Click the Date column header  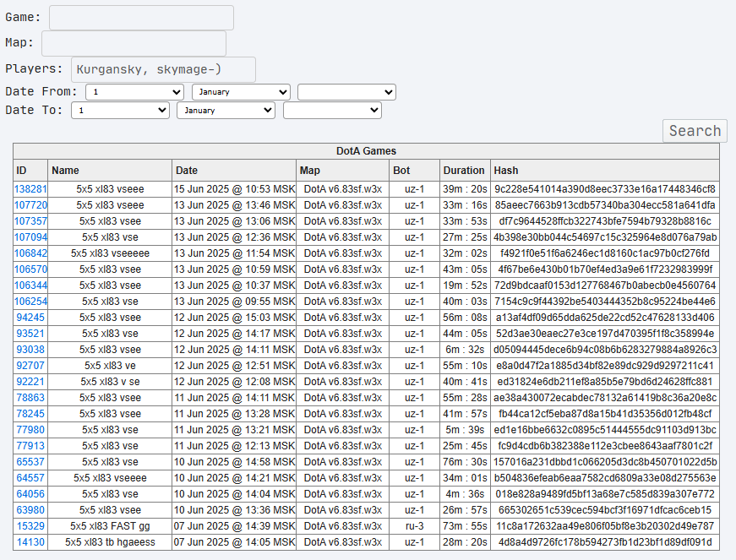(x=234, y=171)
